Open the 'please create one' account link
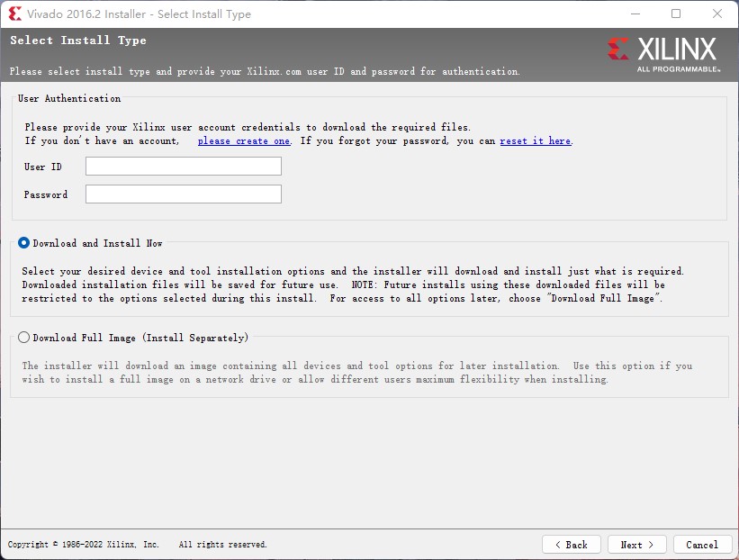 (244, 141)
